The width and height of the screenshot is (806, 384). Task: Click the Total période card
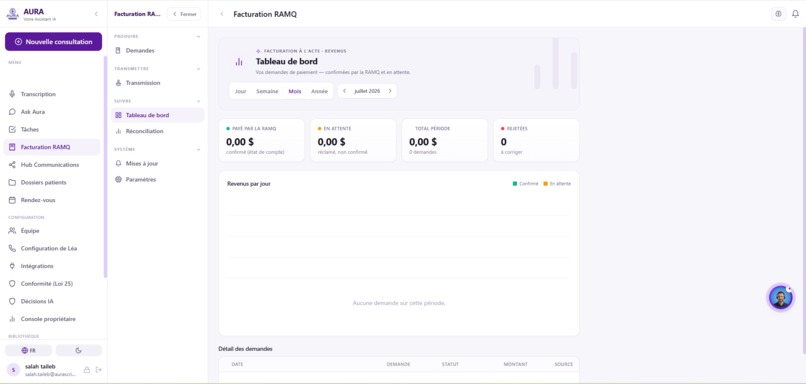click(x=444, y=140)
